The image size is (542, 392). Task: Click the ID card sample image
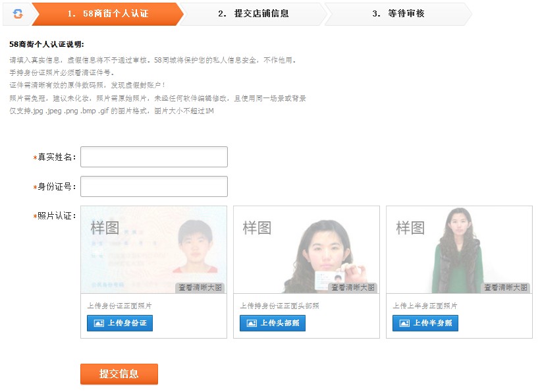click(x=153, y=247)
